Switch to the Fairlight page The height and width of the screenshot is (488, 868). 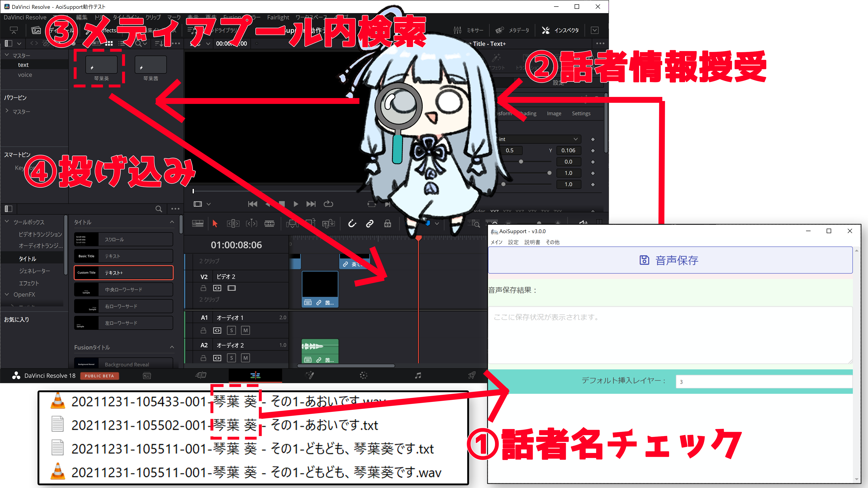(x=418, y=375)
